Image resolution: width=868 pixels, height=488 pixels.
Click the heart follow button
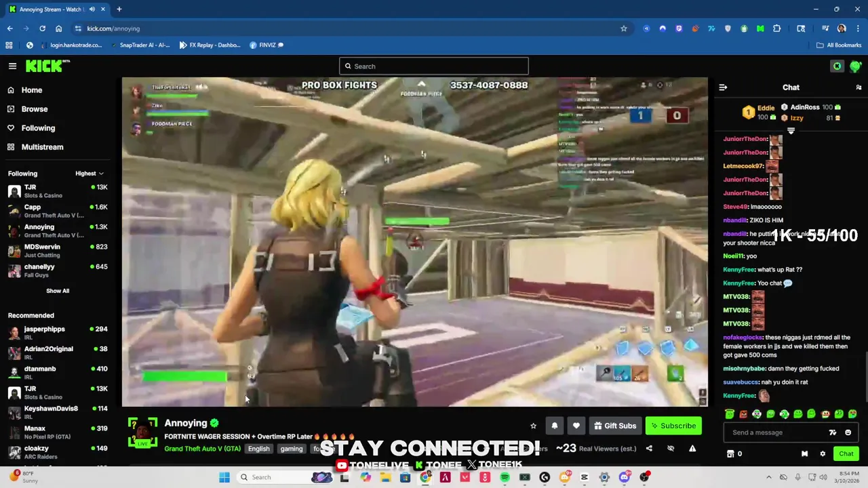[576, 426]
